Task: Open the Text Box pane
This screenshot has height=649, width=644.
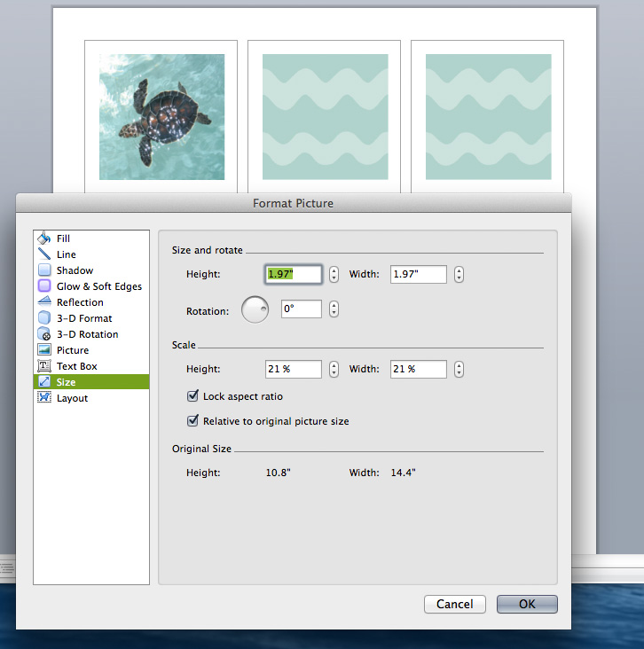Action: (x=91, y=366)
